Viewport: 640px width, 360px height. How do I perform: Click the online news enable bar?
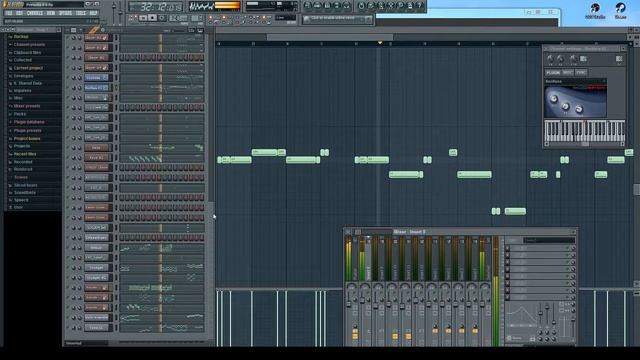tap(338, 19)
